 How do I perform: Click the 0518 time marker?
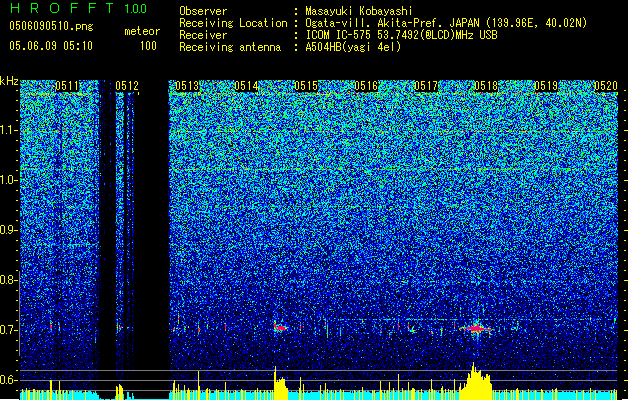(486, 86)
